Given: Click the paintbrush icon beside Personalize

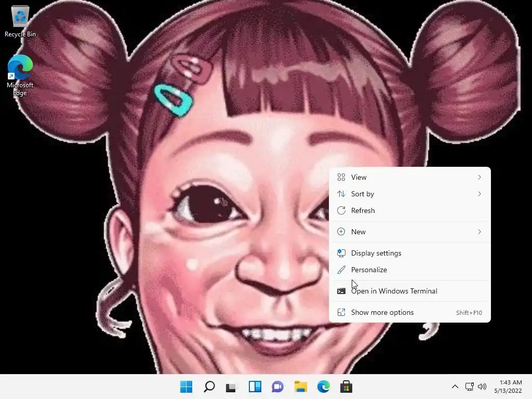Looking at the screenshot, I should [341, 270].
